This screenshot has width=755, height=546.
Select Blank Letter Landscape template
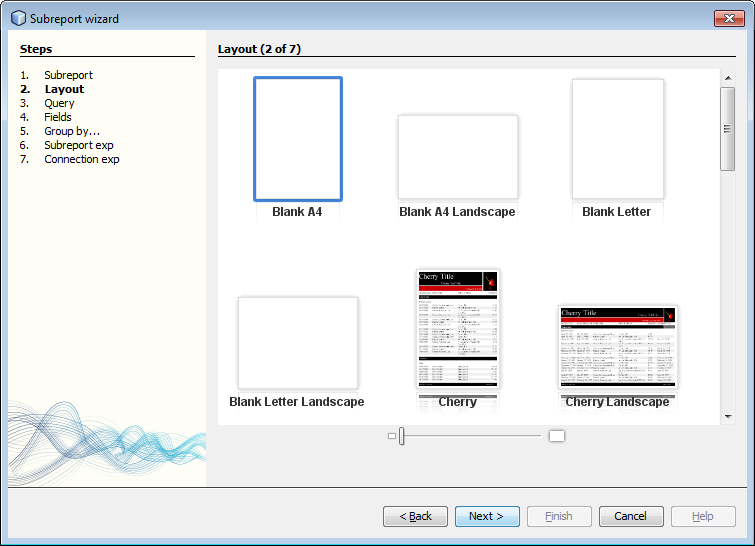tap(297, 342)
